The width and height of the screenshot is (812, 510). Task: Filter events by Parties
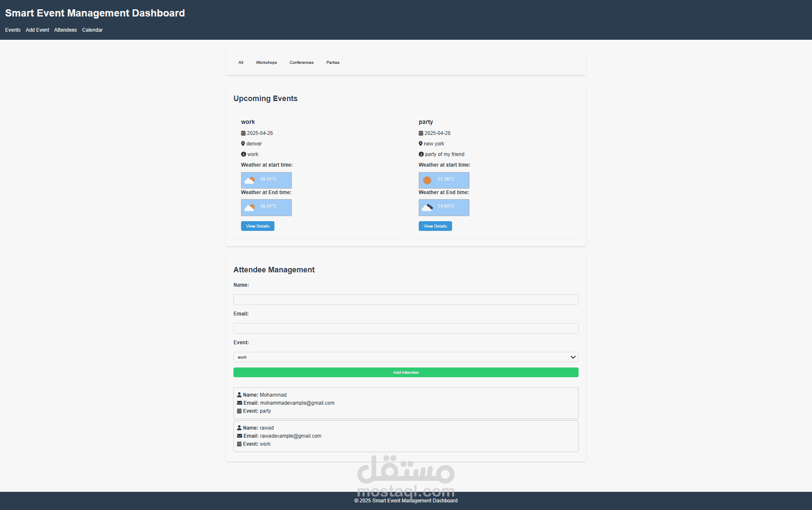333,63
